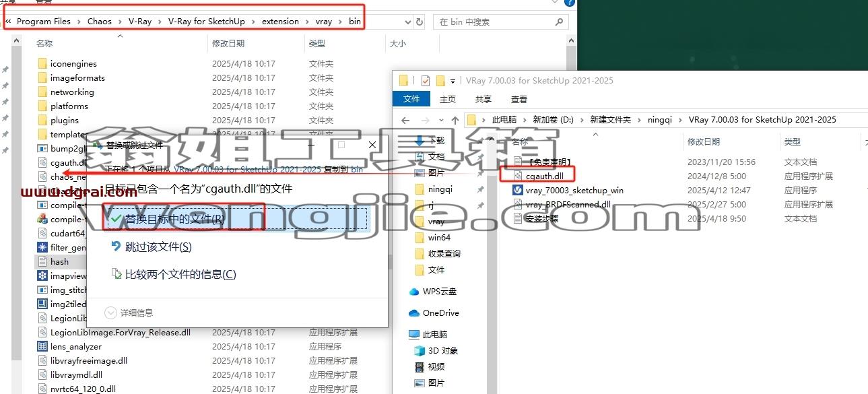Open 下载 in the navigation pane
This screenshot has width=868, height=394.
pos(436,141)
